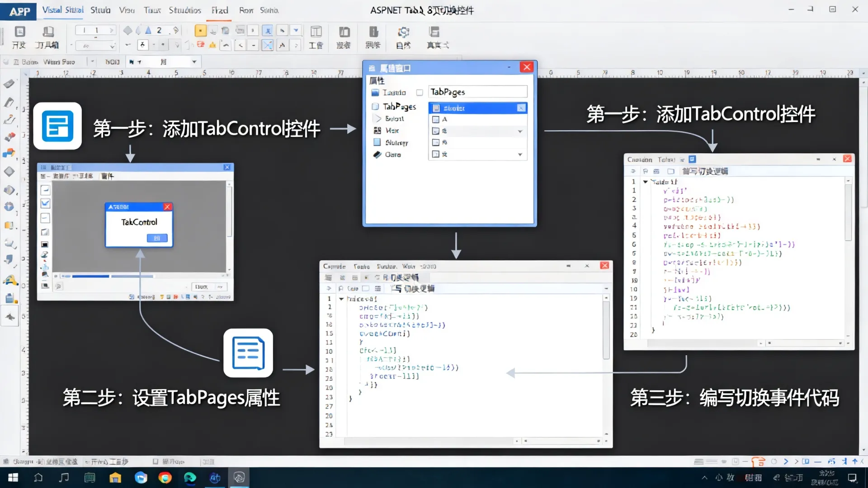Collapse the code block at line 1 in center code window
The width and height of the screenshot is (868, 488).
tap(341, 299)
